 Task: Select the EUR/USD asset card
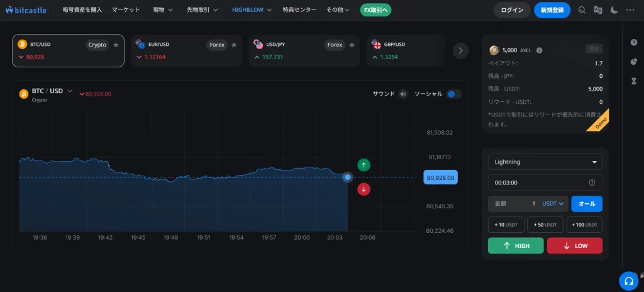tap(186, 50)
